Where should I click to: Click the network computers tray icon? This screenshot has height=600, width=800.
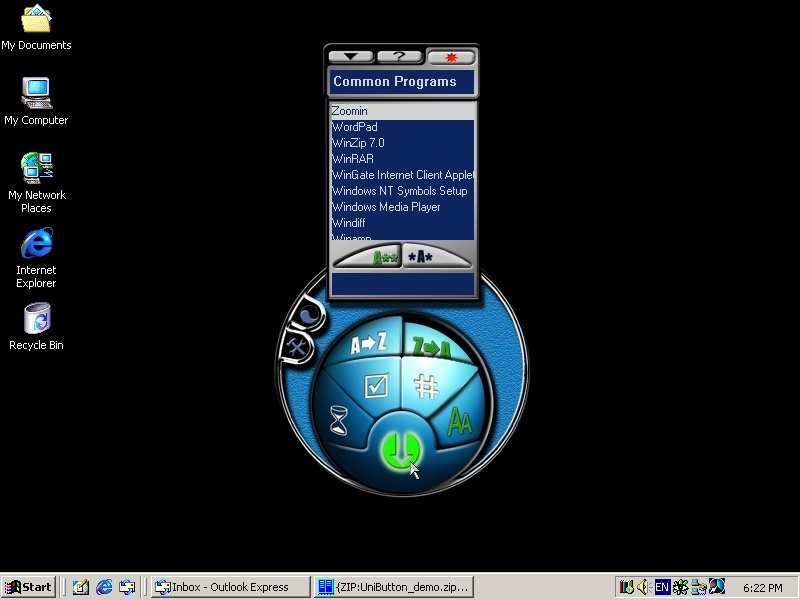point(698,587)
